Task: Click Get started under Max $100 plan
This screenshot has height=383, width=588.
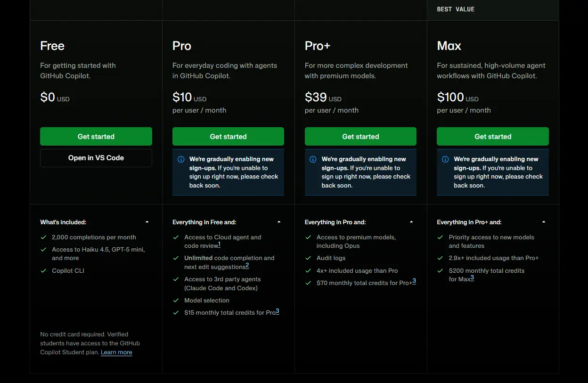Action: point(493,136)
